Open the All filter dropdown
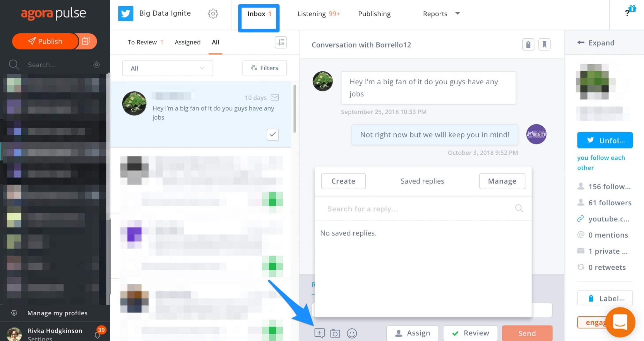Image resolution: width=644 pixels, height=341 pixels. click(x=167, y=68)
